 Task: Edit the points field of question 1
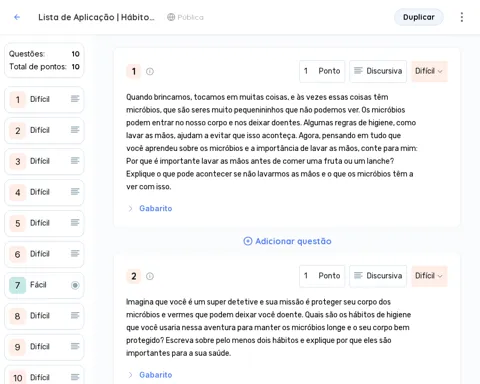click(x=322, y=71)
